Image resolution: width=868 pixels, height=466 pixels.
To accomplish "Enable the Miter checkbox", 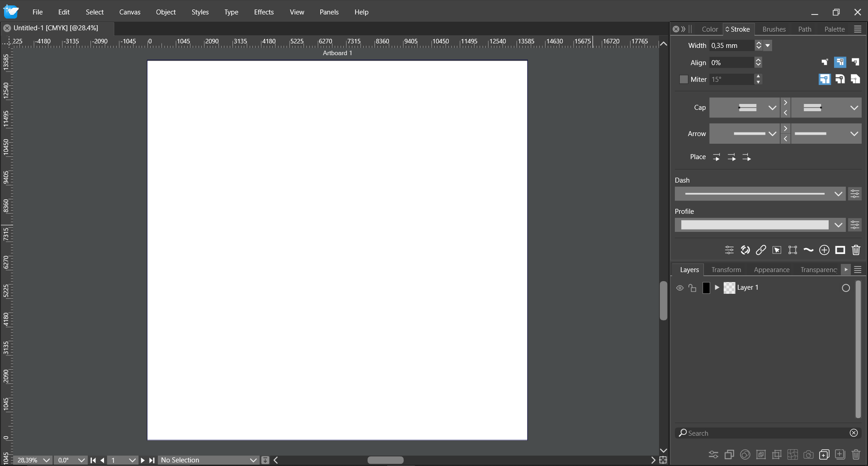I will click(683, 80).
